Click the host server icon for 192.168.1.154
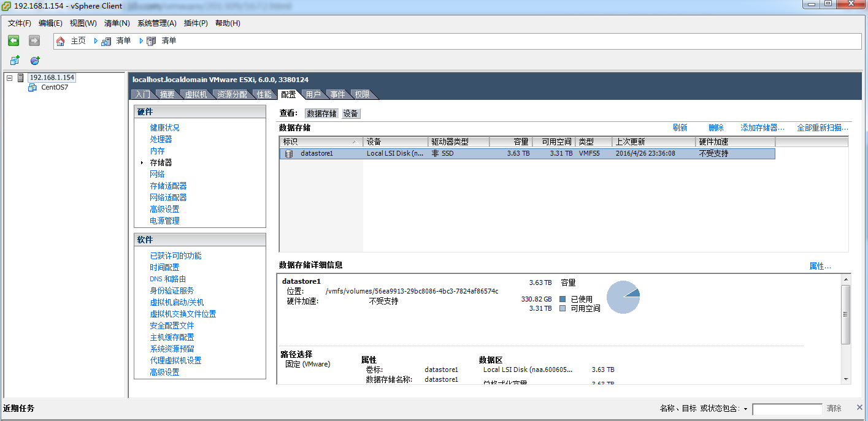 pyautogui.click(x=21, y=78)
